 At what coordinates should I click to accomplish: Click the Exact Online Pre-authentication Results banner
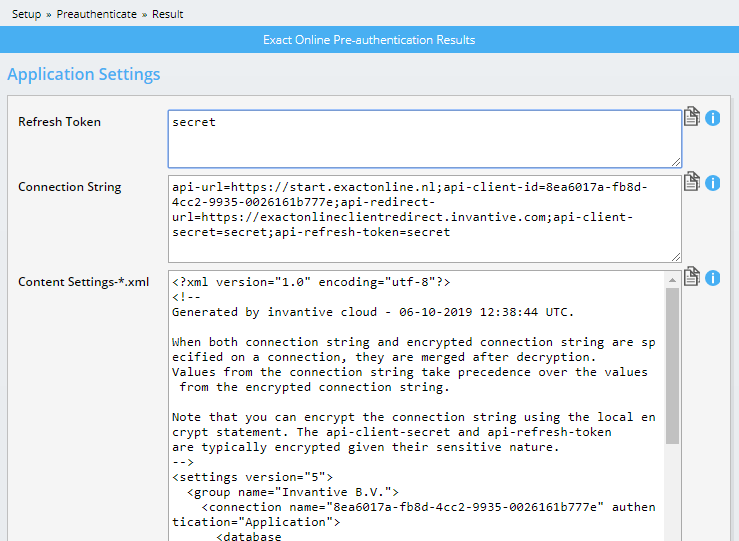pyautogui.click(x=370, y=40)
